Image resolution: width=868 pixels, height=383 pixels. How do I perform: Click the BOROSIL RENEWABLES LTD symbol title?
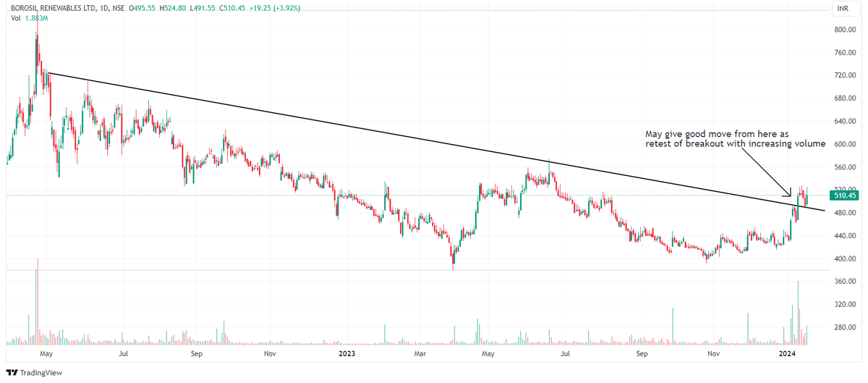[54, 8]
